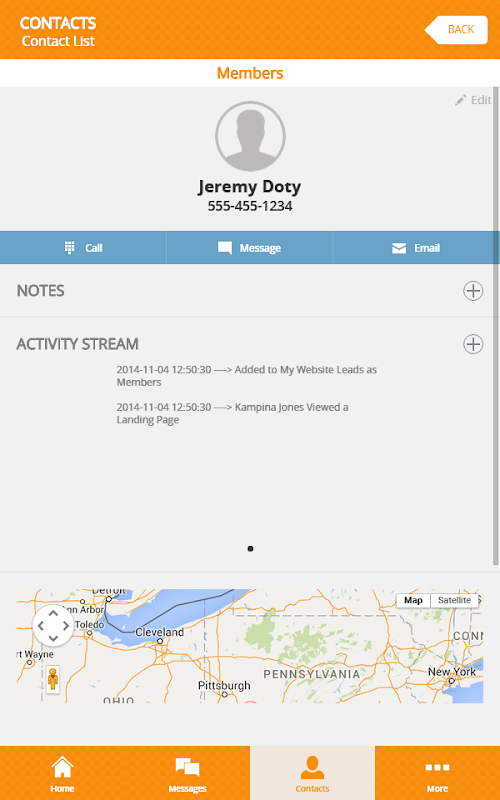Viewport: 500px width, 800px height.
Task: Pan the map up with arrow
Action: [53, 614]
